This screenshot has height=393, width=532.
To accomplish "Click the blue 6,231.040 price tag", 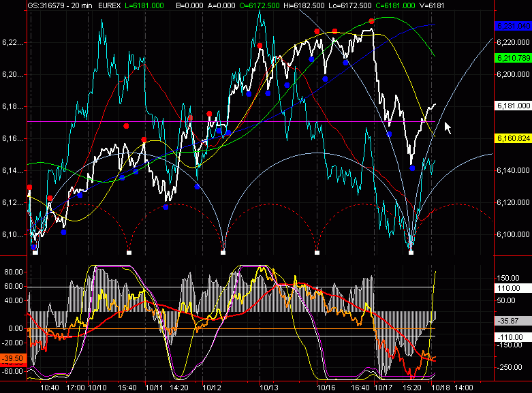I will (x=513, y=26).
